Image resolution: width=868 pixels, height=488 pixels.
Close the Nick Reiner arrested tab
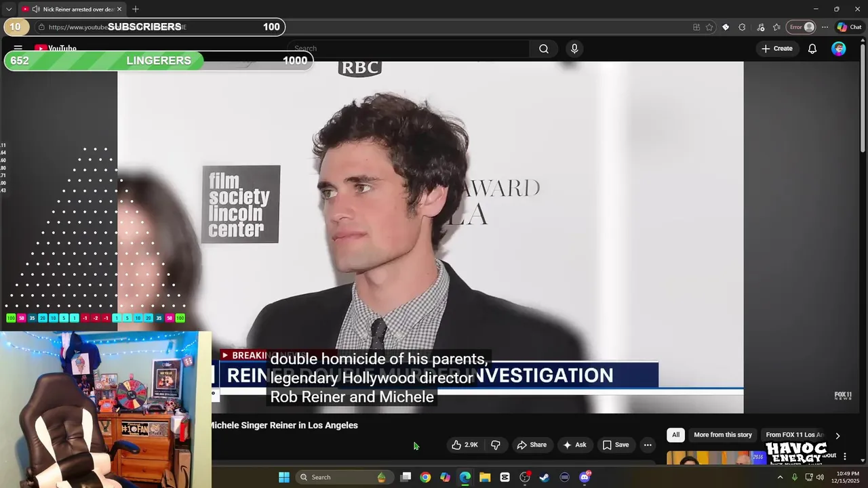pos(119,9)
